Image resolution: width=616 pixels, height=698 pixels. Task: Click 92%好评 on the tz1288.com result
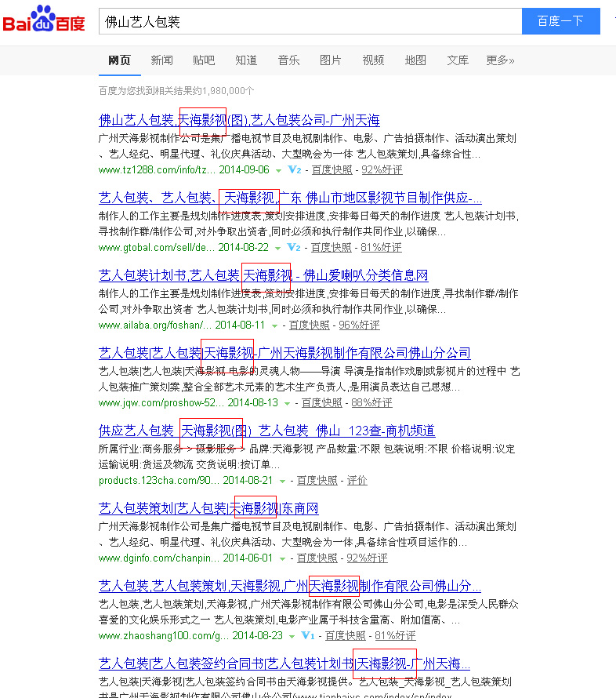coord(382,169)
